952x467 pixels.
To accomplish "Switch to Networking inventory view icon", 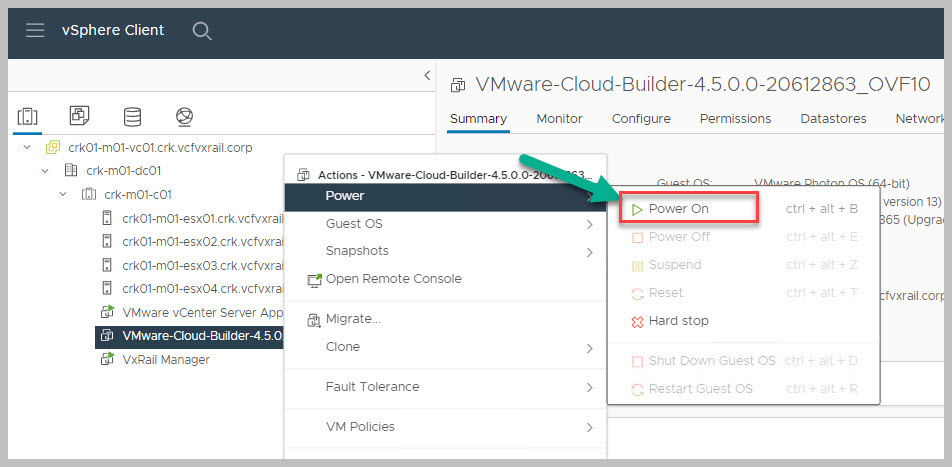I will pos(185,116).
